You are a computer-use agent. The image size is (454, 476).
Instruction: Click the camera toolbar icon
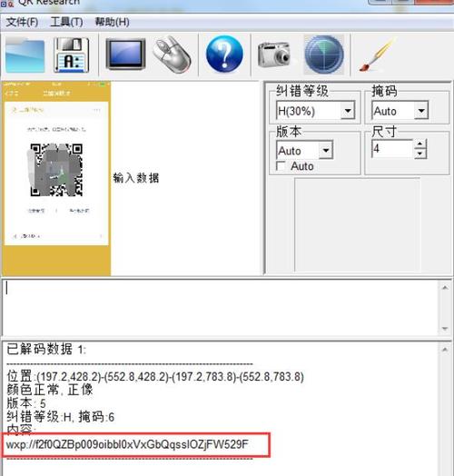pyautogui.click(x=274, y=55)
